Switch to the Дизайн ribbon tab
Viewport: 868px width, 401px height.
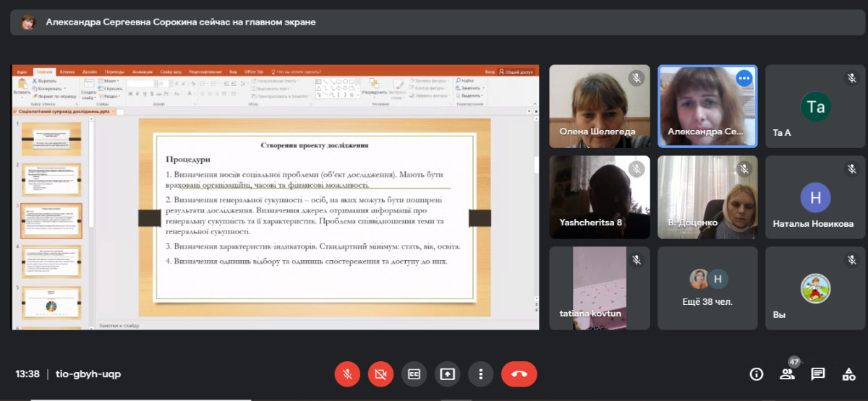click(x=90, y=72)
